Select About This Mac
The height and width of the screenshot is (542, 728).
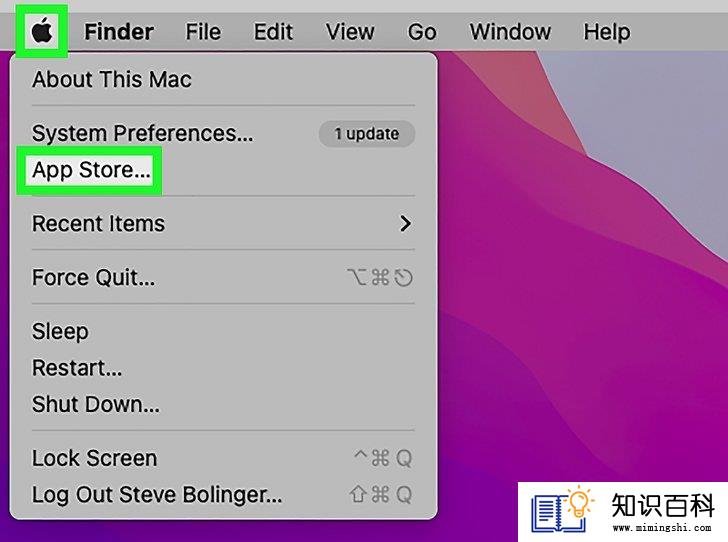tap(112, 79)
